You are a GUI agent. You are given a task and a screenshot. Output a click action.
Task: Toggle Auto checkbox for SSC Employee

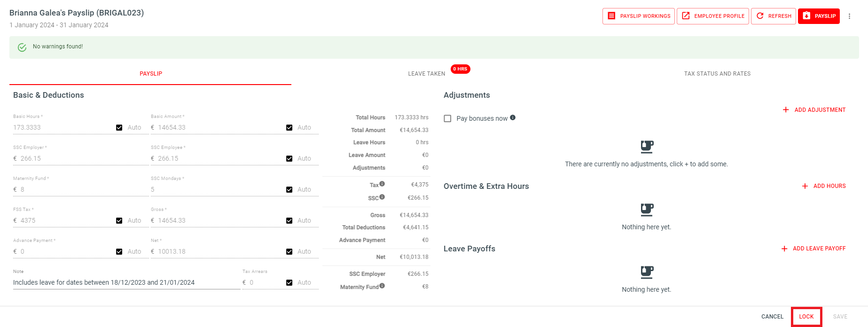click(x=289, y=159)
